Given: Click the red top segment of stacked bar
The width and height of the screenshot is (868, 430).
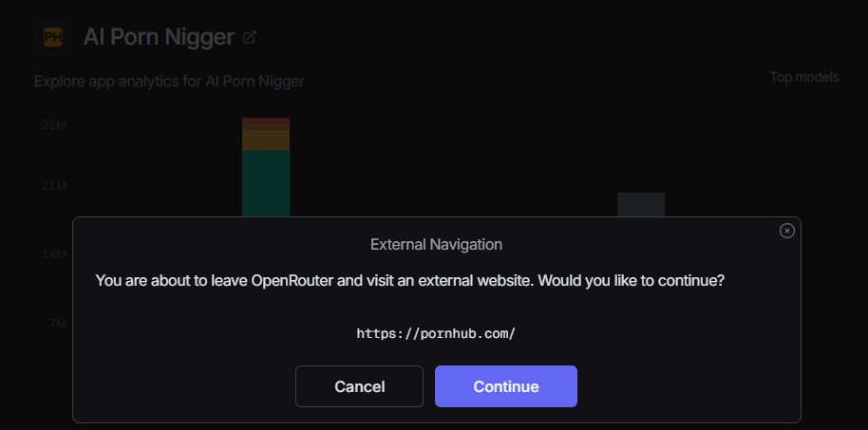Looking at the screenshot, I should [x=266, y=123].
